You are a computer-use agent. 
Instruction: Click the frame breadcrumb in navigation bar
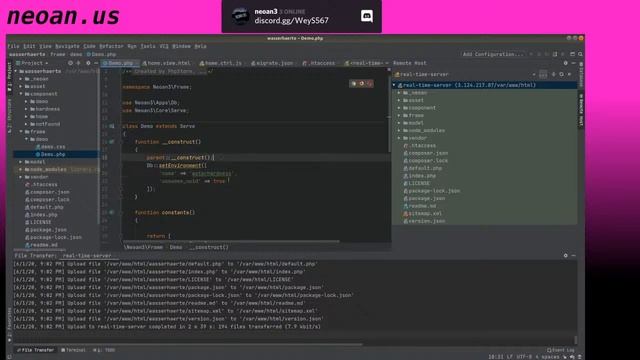click(x=58, y=54)
